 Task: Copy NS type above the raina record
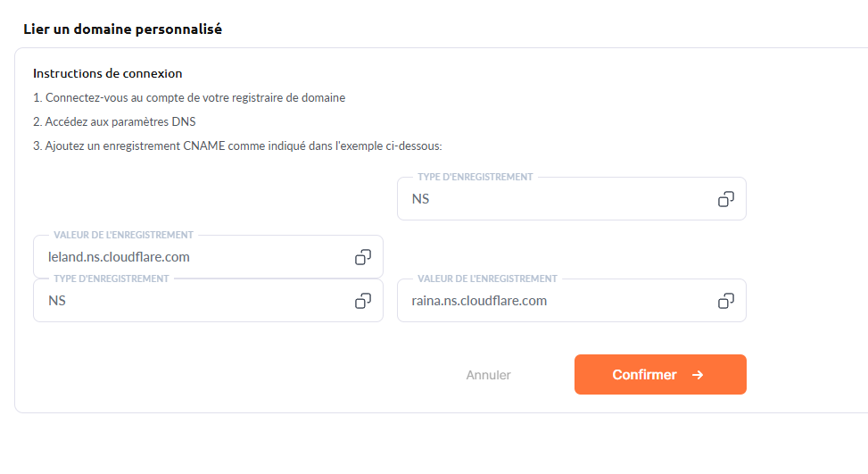726,199
